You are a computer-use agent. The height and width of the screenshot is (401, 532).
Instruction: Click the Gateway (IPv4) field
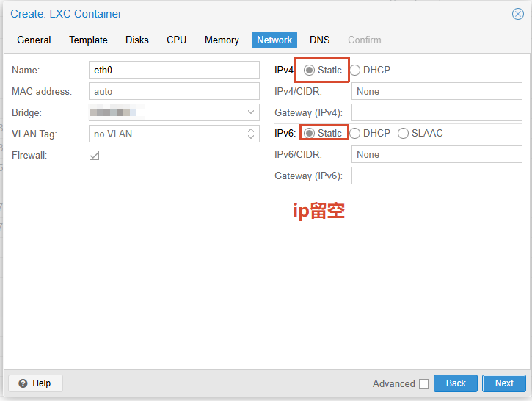(437, 112)
